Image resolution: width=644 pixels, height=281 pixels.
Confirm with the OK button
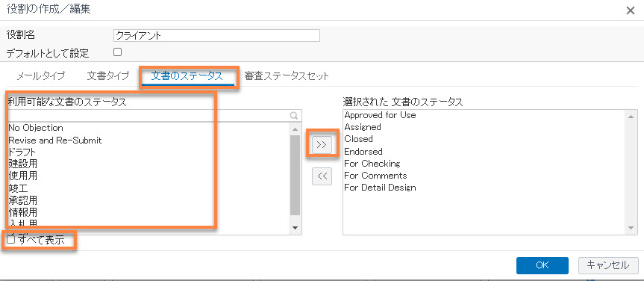pyautogui.click(x=543, y=265)
